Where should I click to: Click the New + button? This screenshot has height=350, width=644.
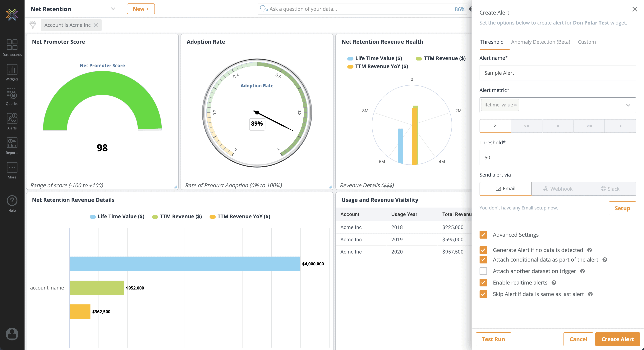[x=141, y=9]
